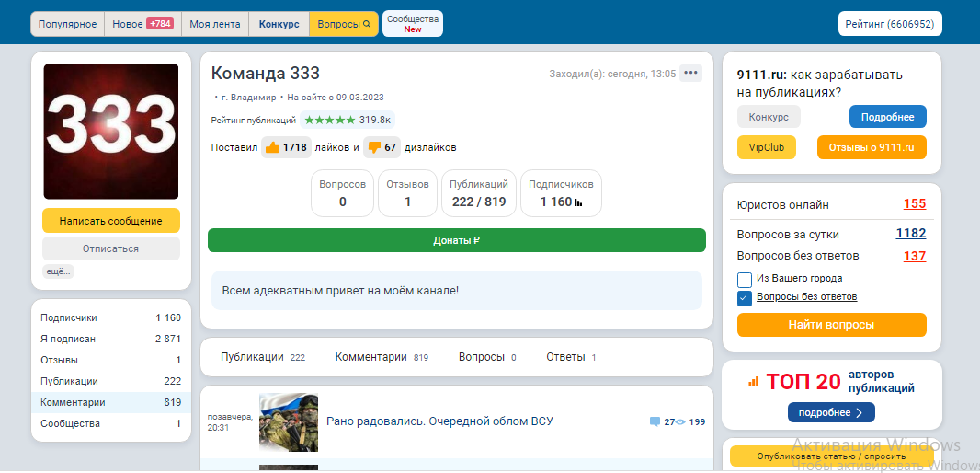Click Юристов онлайн count 155

pos(915,204)
